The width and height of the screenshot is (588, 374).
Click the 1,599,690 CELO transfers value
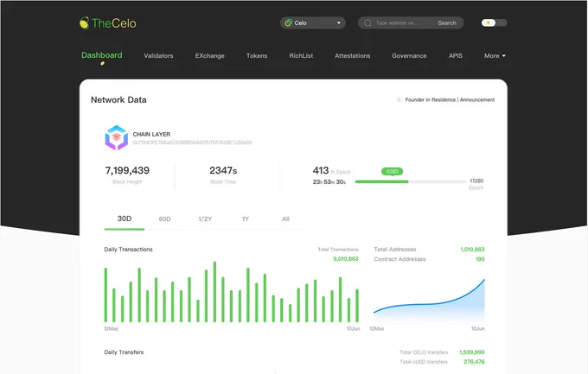click(x=472, y=352)
